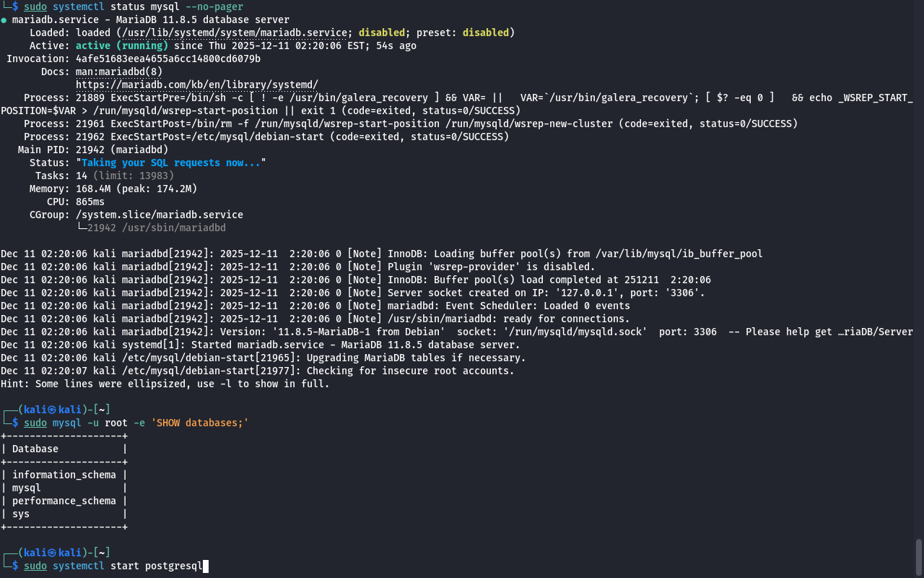Click the sys database row
924x578 pixels.
coord(20,514)
